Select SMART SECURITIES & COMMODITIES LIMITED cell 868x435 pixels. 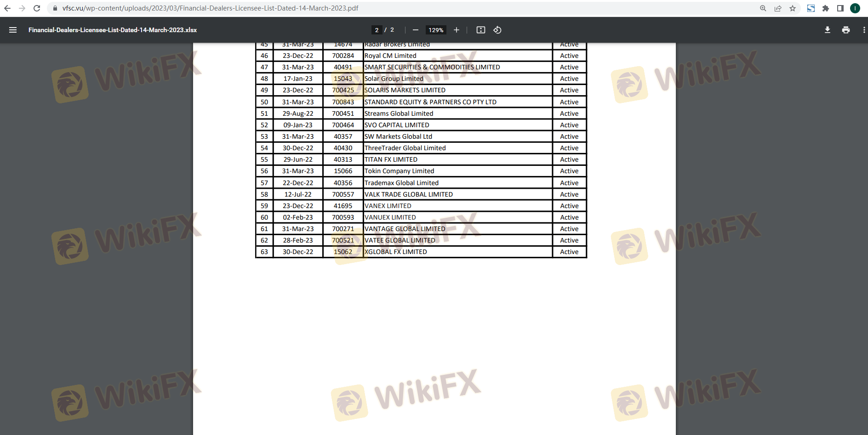click(x=432, y=67)
